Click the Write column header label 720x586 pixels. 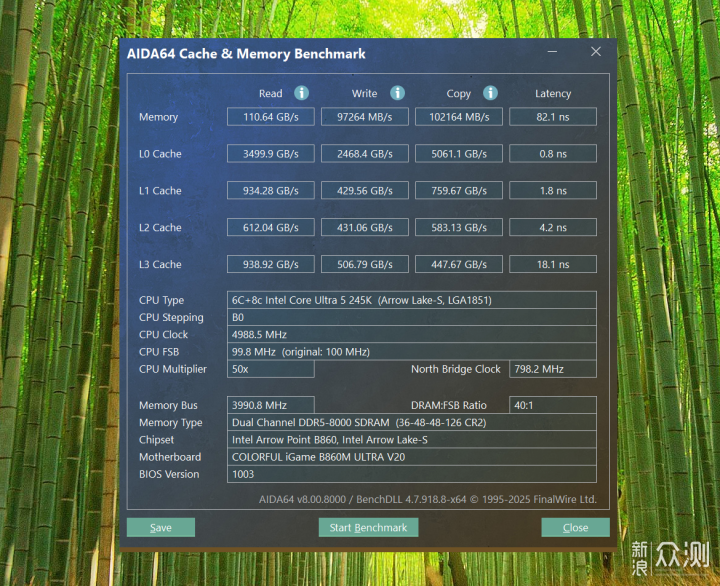(365, 93)
